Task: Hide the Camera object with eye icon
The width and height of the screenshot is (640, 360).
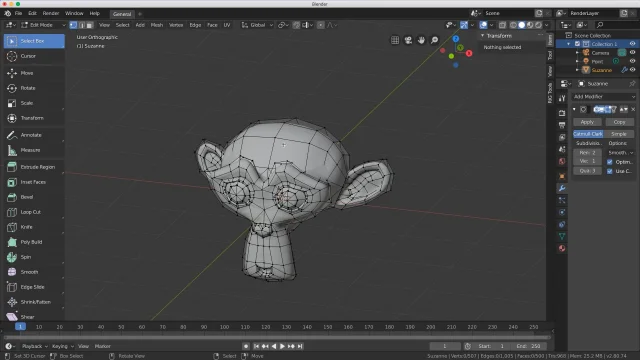Action: pos(632,53)
